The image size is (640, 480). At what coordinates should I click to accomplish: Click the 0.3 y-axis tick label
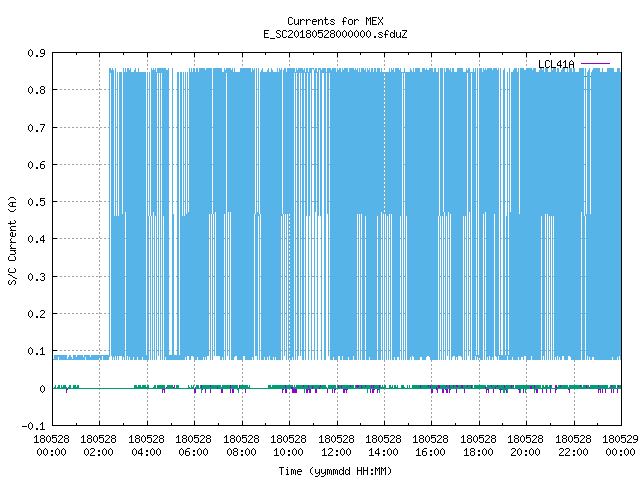click(37, 277)
